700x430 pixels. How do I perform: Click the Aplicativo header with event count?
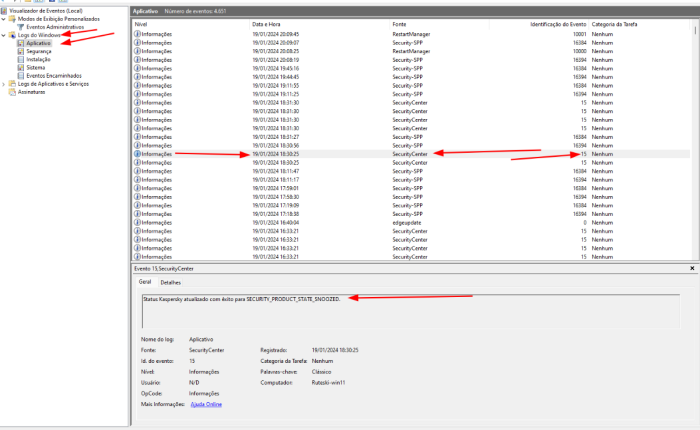click(x=179, y=11)
